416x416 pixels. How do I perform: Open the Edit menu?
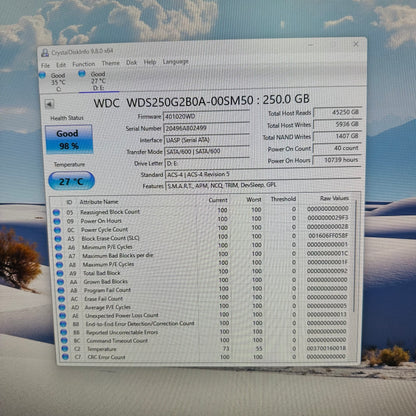(61, 65)
